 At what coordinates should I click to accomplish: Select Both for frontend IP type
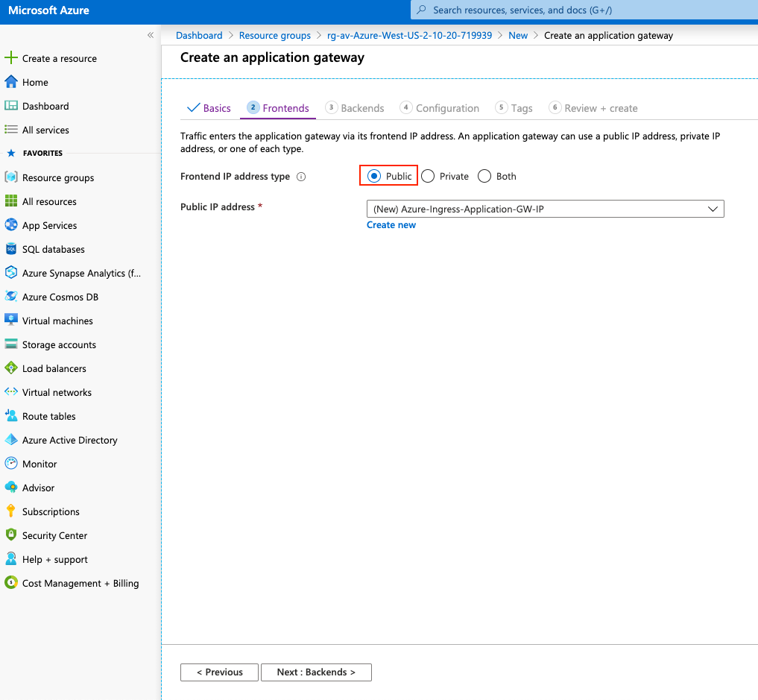tap(484, 176)
